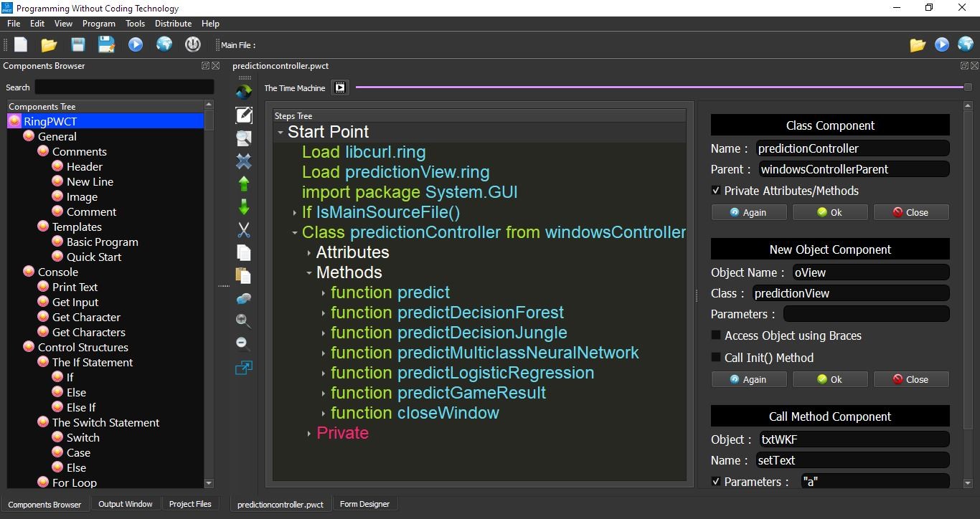Paste a step with the paste icon

pos(243,276)
